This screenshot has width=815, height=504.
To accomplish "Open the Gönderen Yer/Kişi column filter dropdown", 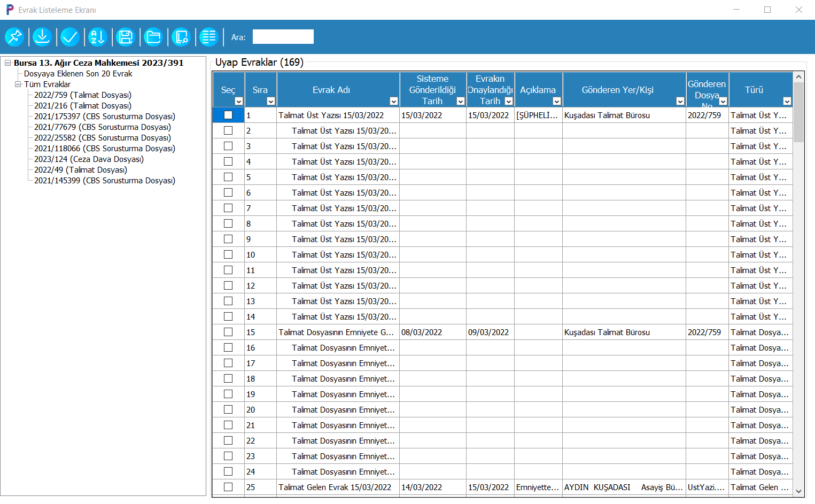I will [680, 102].
